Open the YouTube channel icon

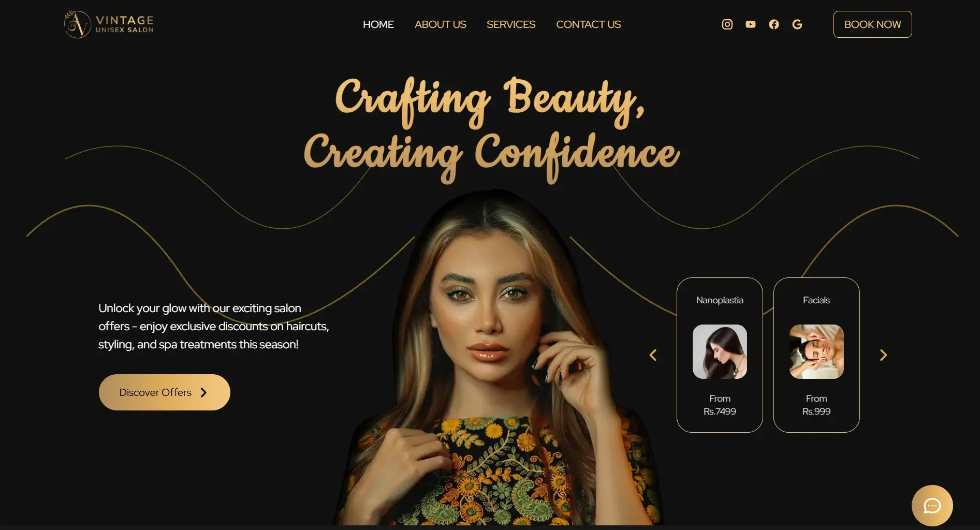[x=750, y=24]
